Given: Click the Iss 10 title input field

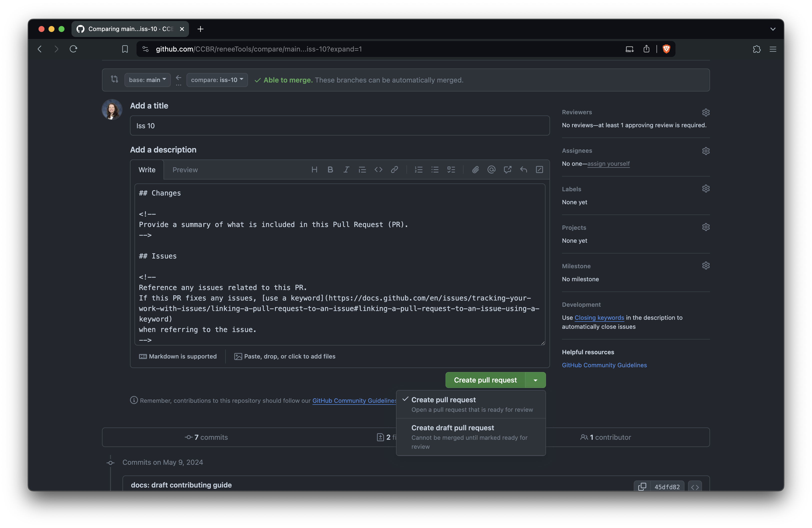Looking at the screenshot, I should (x=339, y=125).
